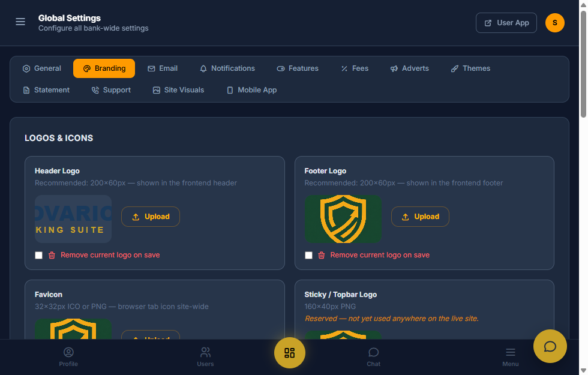Switch to the Mobile App tab
The height and width of the screenshot is (375, 588).
pos(252,90)
